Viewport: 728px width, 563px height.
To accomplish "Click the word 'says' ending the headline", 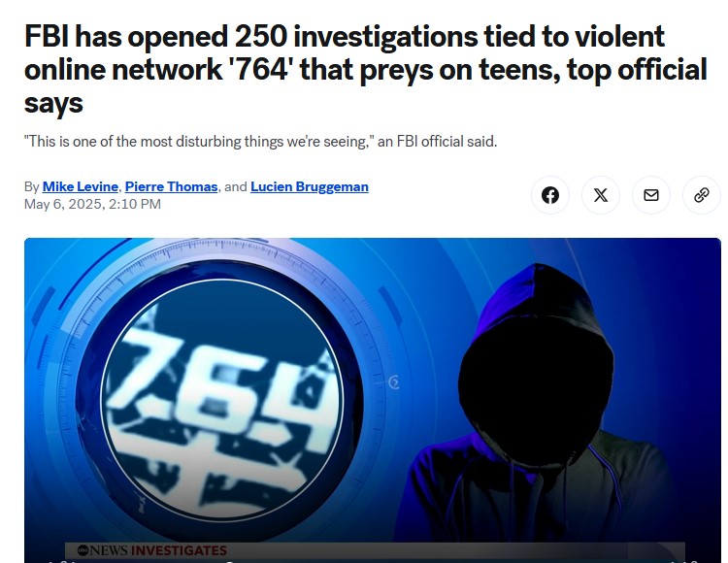I will coord(53,104).
